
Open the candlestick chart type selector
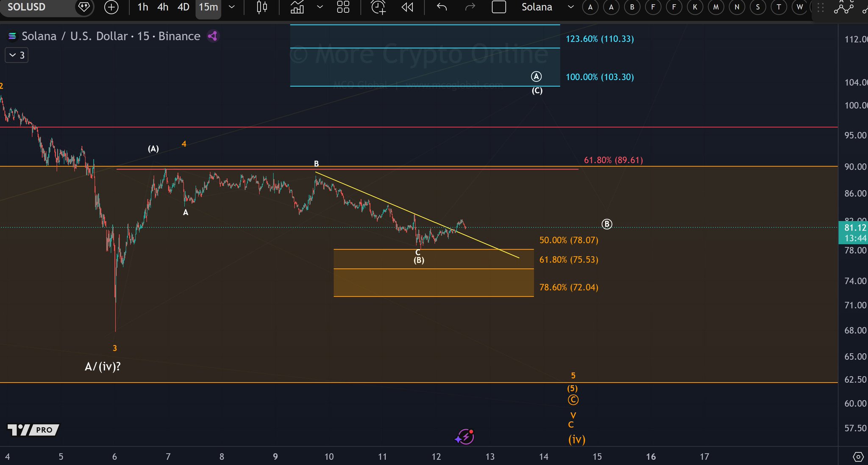[x=262, y=7]
